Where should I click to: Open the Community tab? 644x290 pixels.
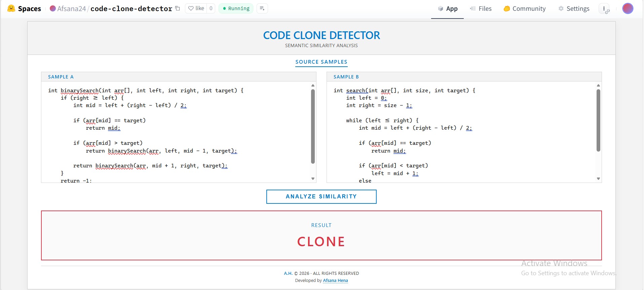(x=525, y=9)
